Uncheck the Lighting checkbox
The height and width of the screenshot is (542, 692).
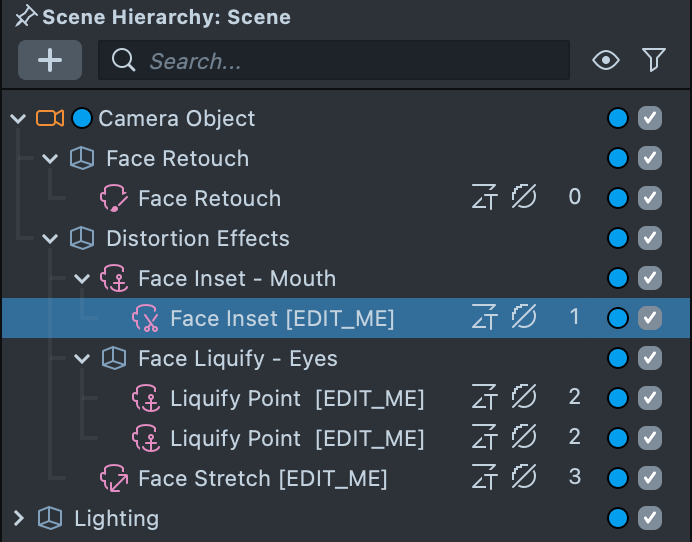click(x=650, y=518)
